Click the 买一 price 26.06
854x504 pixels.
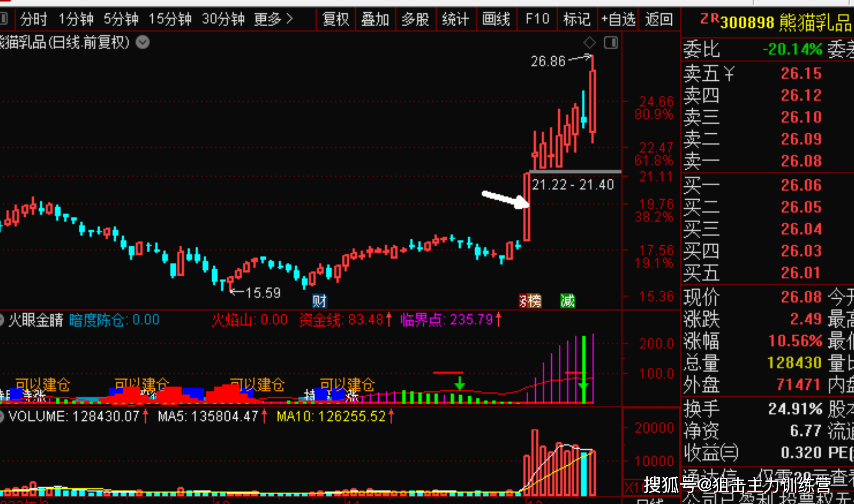801,185
